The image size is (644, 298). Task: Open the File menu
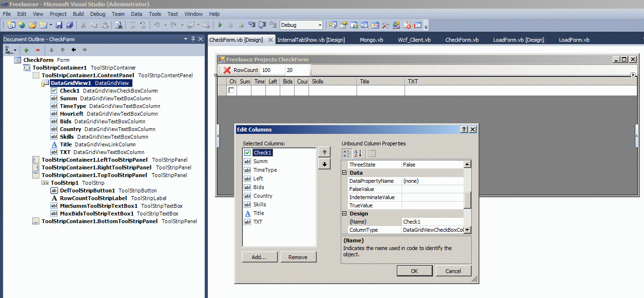click(x=7, y=14)
